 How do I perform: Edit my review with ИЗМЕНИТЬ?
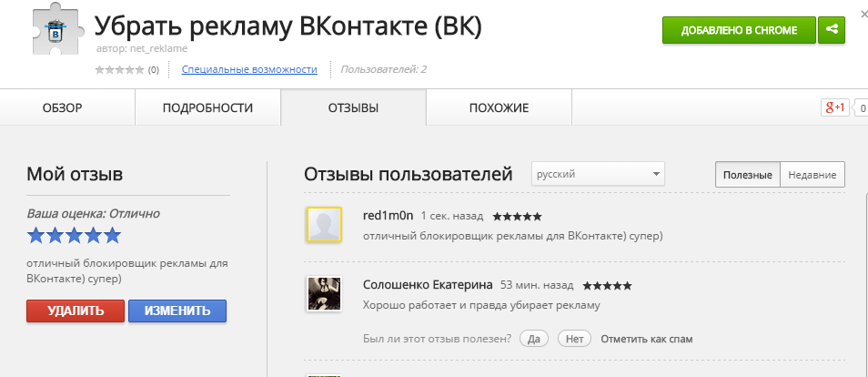pos(177,311)
